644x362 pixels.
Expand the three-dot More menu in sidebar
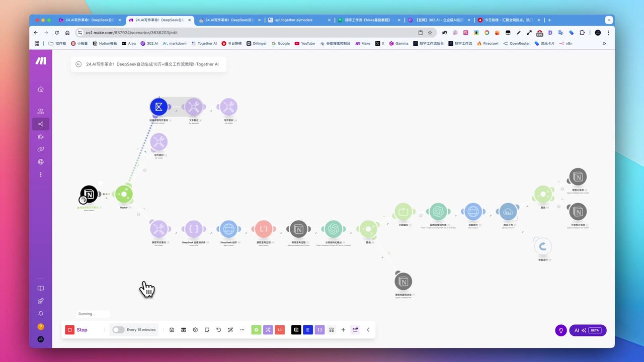pos(41,174)
